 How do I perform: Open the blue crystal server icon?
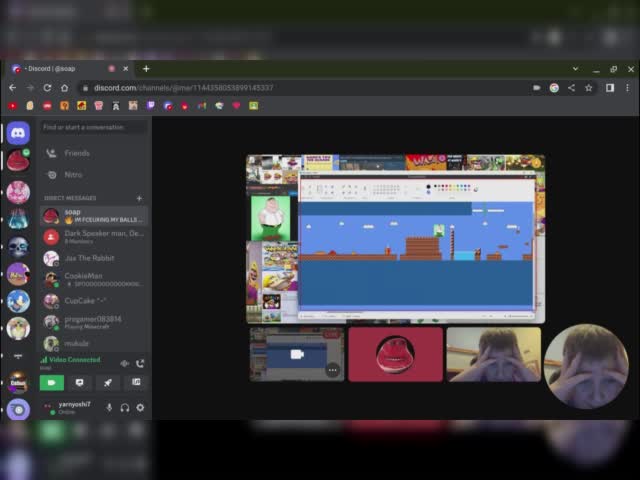click(18, 219)
